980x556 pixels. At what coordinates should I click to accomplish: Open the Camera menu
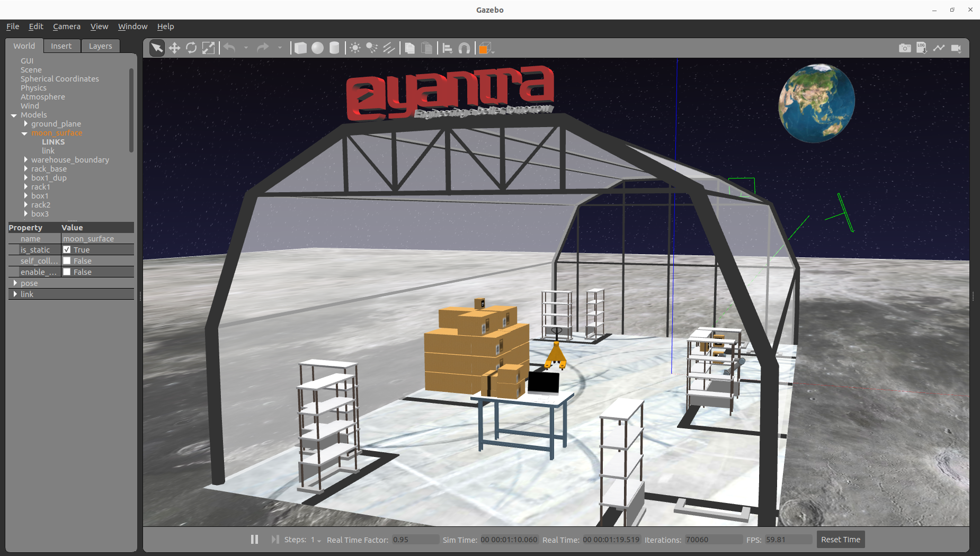pos(67,26)
